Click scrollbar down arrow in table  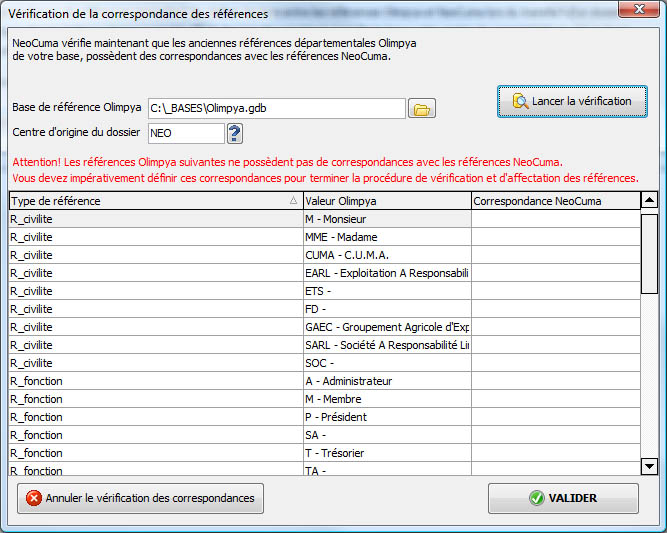(x=649, y=467)
